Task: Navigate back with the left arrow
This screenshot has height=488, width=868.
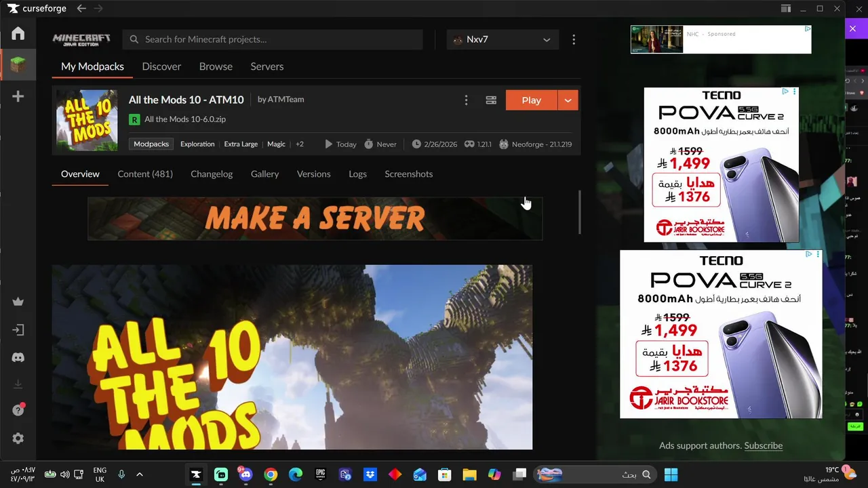Action: [81, 8]
